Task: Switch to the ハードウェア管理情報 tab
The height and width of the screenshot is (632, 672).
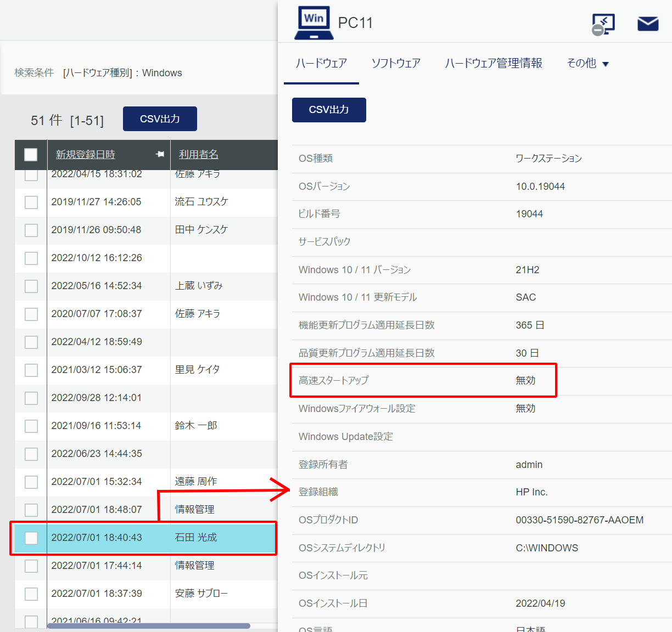Action: [494, 64]
